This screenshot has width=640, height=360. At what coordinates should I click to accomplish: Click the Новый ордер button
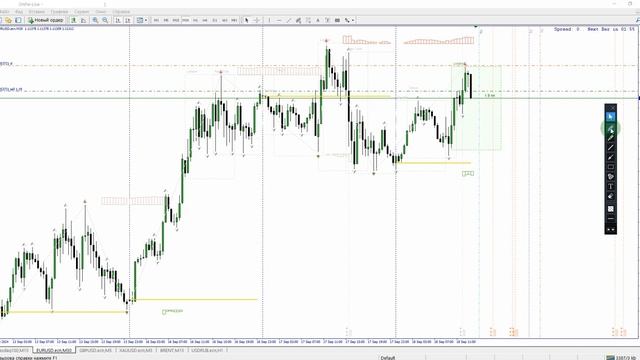click(46, 20)
